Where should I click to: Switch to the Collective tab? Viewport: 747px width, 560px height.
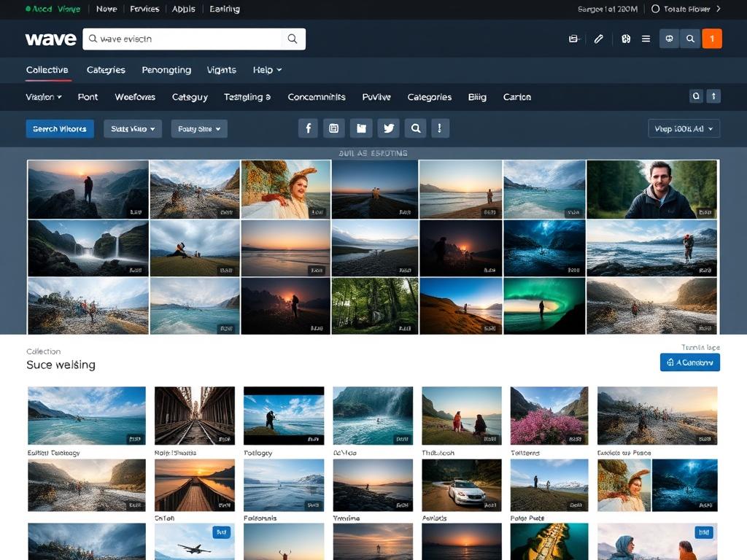point(47,69)
